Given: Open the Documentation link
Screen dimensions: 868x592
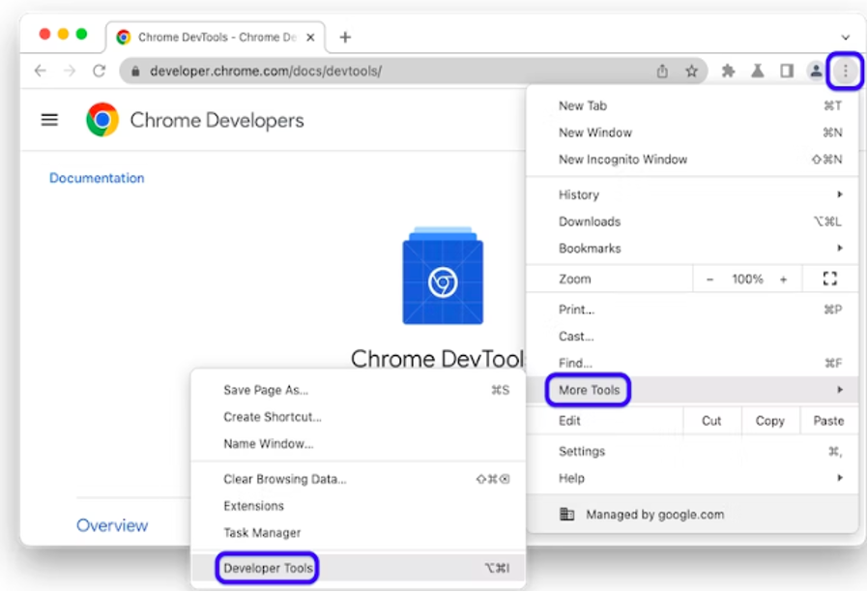Looking at the screenshot, I should [97, 178].
